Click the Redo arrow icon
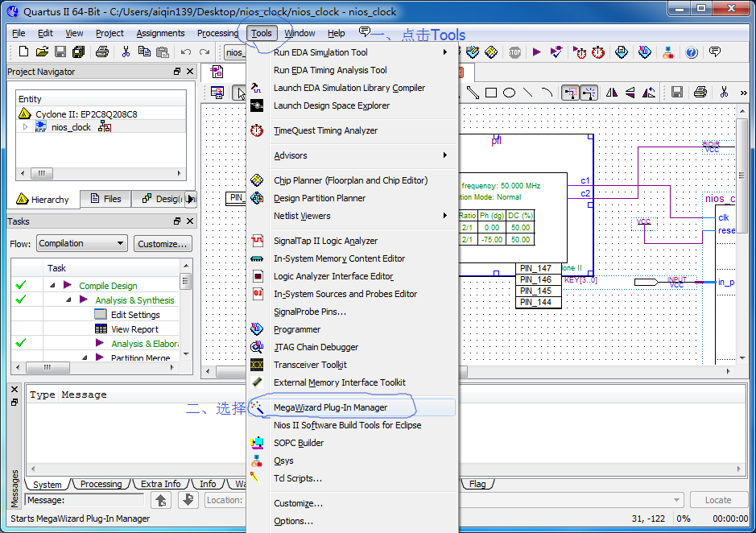Viewport: 756px width, 533px height. pyautogui.click(x=204, y=52)
